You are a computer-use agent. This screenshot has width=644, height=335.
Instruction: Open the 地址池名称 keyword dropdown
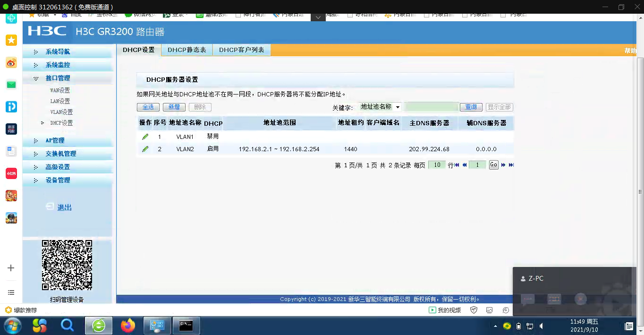[380, 107]
